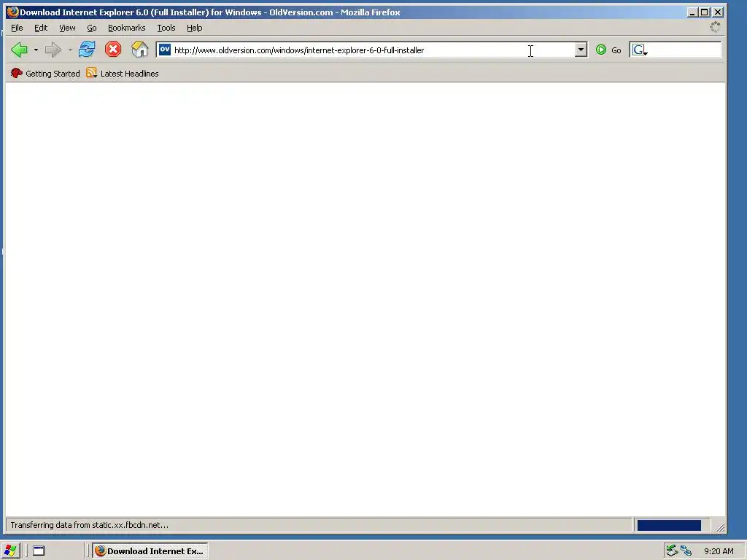The image size is (747, 560).
Task: Open the Help menu
Action: tap(194, 28)
